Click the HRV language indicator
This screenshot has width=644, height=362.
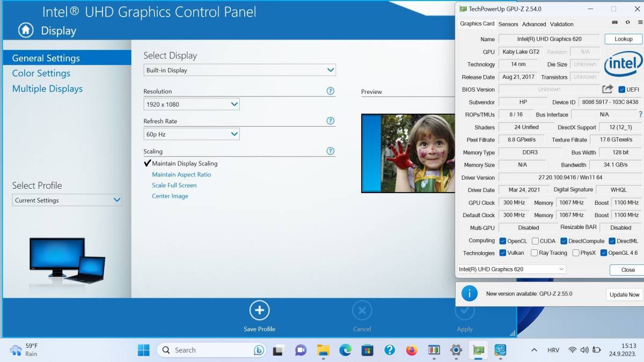[553, 350]
